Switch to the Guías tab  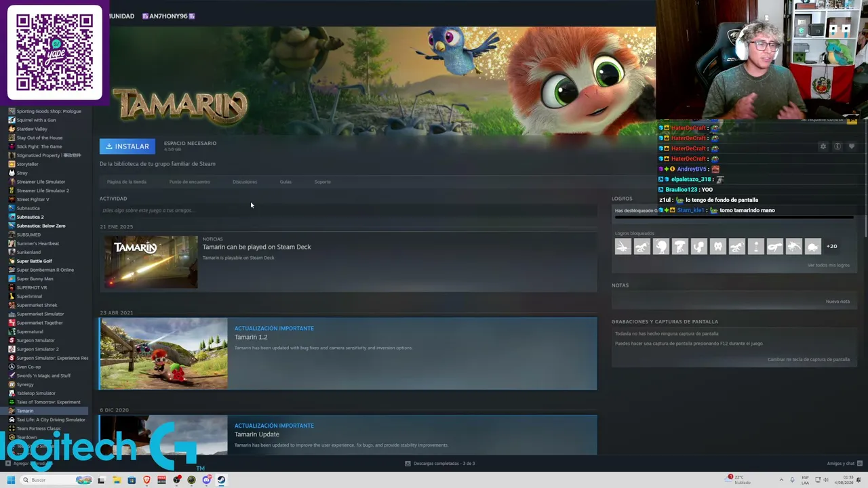[285, 182]
